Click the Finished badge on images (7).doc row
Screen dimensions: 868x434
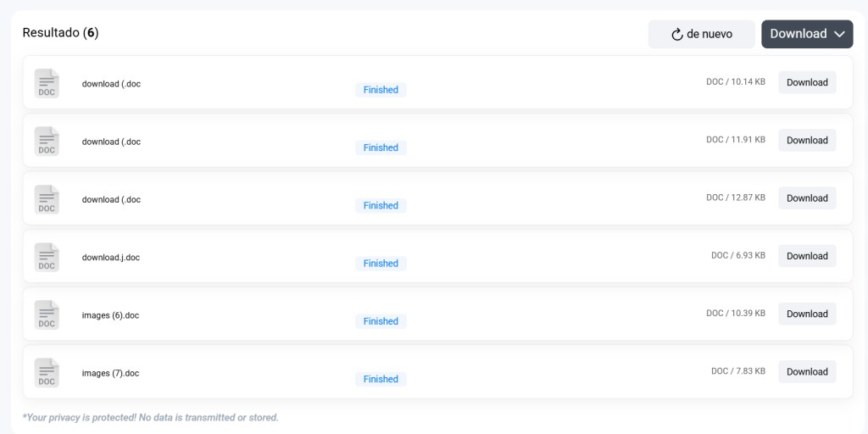[x=381, y=379]
